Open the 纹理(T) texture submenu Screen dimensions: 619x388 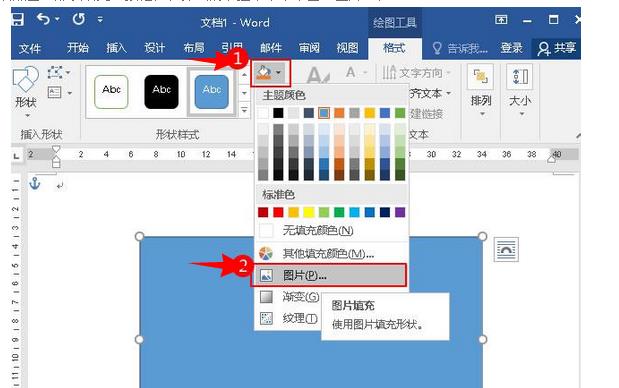click(289, 318)
